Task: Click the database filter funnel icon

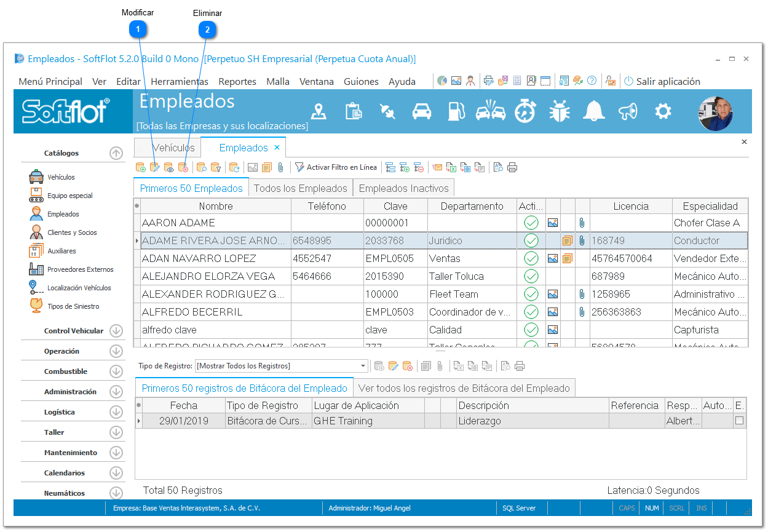Action: pyautogui.click(x=216, y=167)
